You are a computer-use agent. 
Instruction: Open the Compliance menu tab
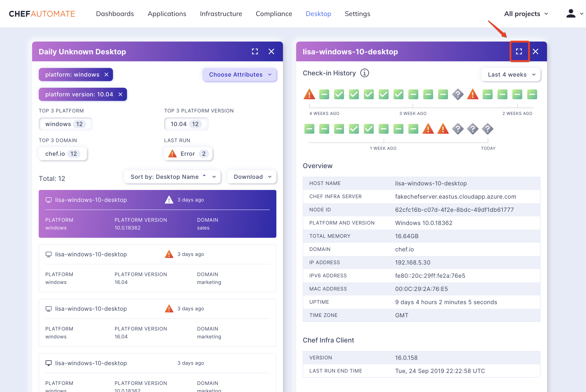(x=274, y=14)
